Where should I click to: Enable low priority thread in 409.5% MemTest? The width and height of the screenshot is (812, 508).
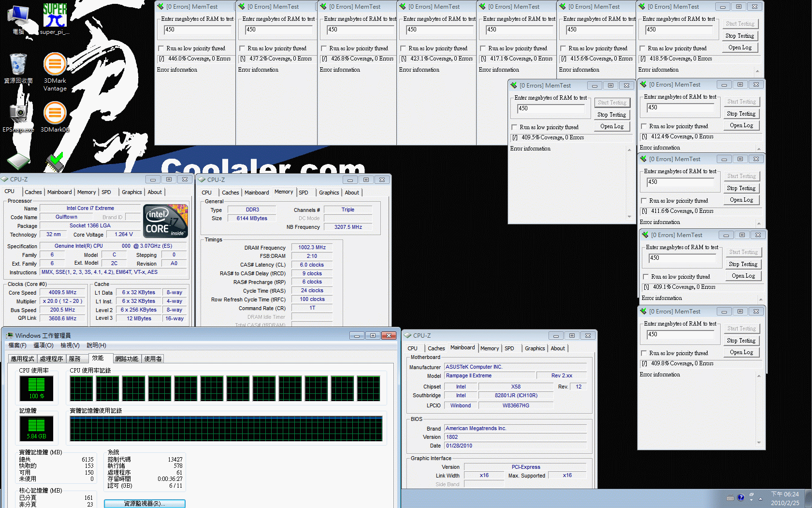click(515, 127)
